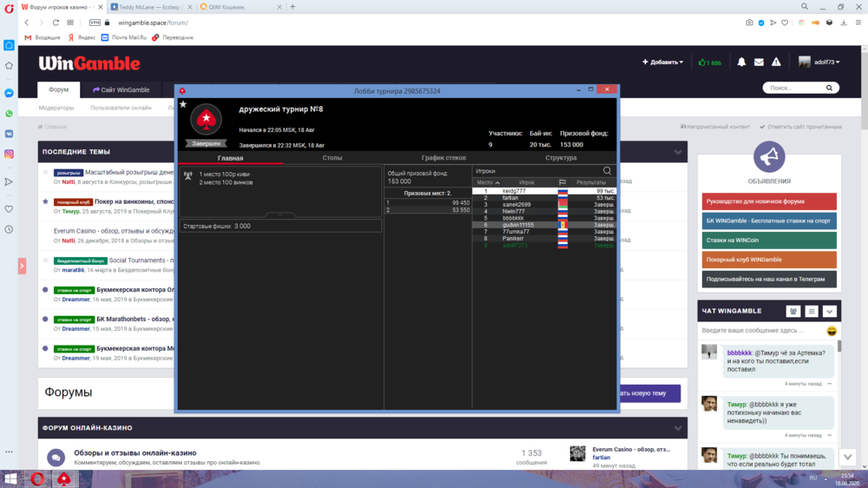
Task: Open WhatsApp in the Opera sidebar
Action: pos(9,113)
